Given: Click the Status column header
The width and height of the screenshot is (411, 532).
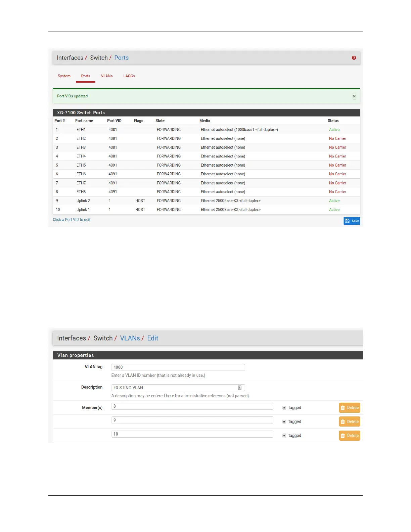Looking at the screenshot, I should [x=333, y=121].
